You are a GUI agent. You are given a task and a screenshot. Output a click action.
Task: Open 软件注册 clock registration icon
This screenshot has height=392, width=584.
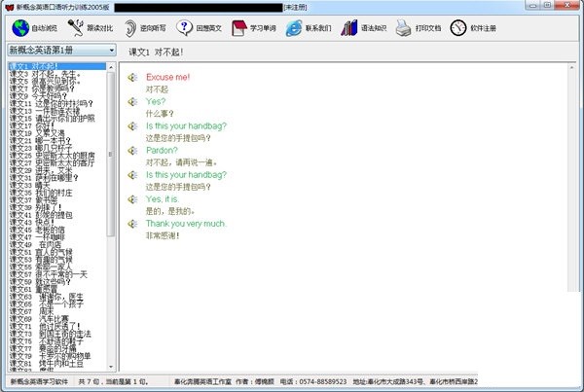point(458,28)
